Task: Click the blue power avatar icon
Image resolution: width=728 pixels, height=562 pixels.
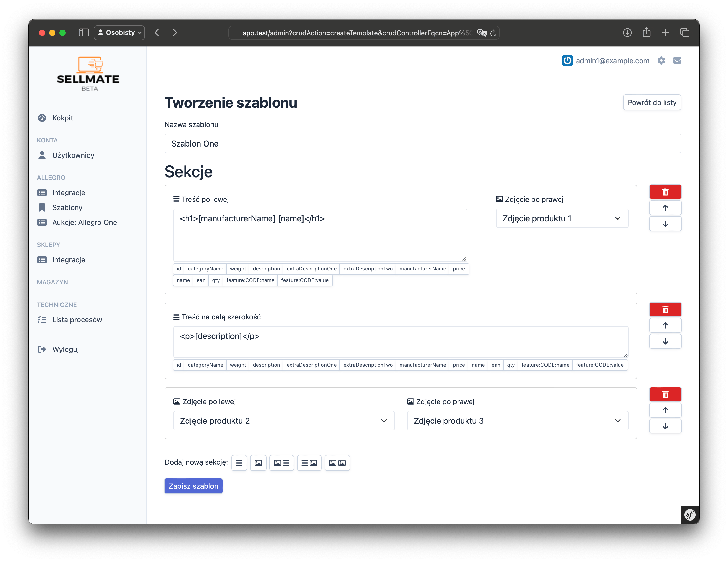Action: (567, 61)
